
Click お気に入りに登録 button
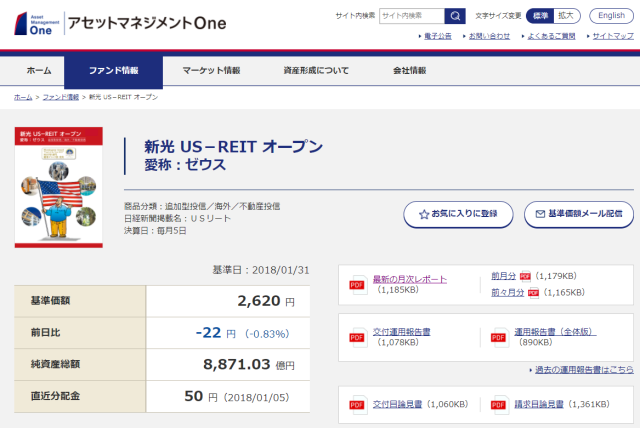(458, 214)
